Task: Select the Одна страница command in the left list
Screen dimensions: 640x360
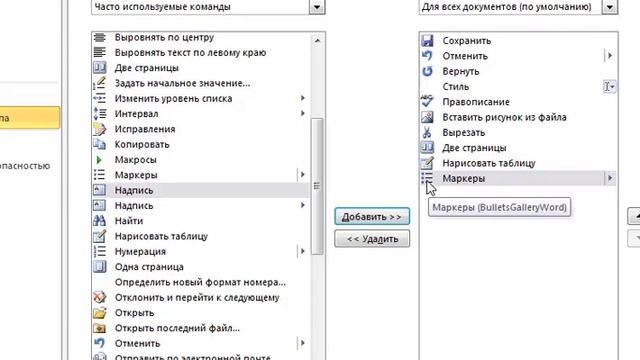Action: 200,267
